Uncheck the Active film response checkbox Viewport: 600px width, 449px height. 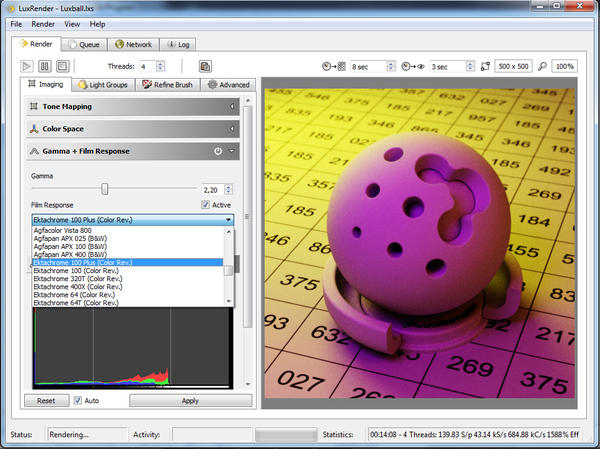point(206,205)
